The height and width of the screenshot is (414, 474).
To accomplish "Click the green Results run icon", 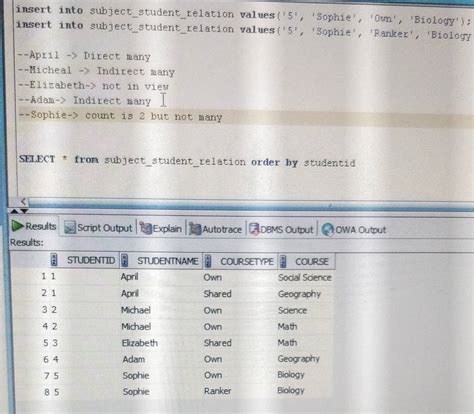I will pyautogui.click(x=17, y=226).
